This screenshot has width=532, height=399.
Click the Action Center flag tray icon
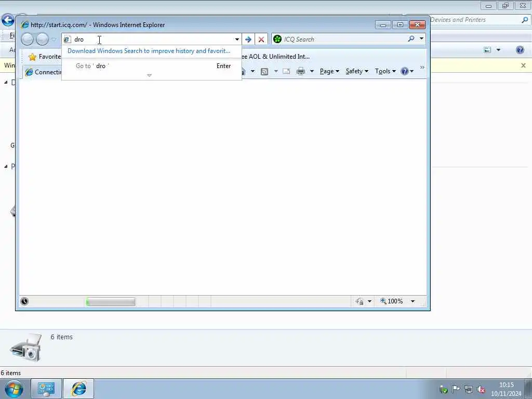456,389
